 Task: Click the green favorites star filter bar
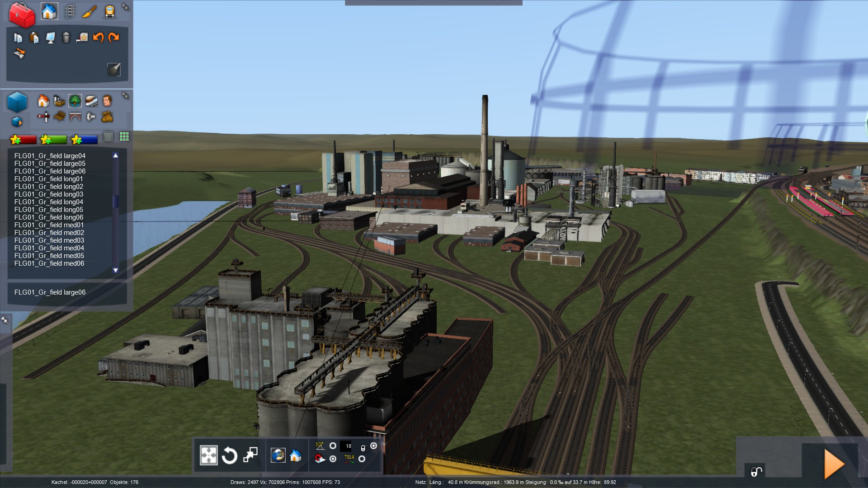pyautogui.click(x=53, y=140)
